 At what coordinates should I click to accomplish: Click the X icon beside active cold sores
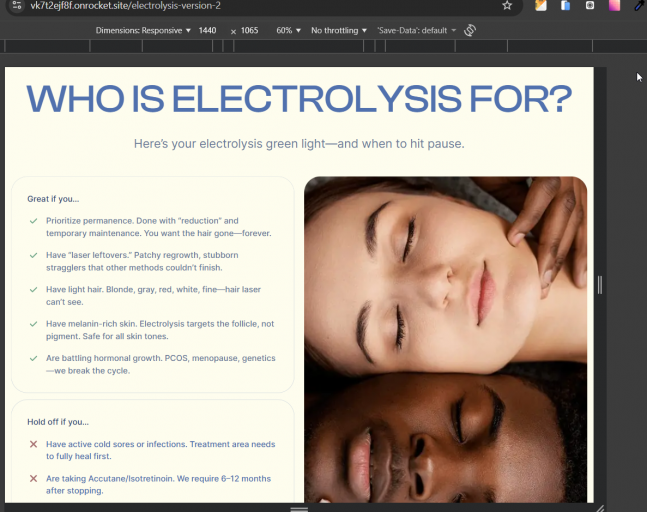[33, 444]
